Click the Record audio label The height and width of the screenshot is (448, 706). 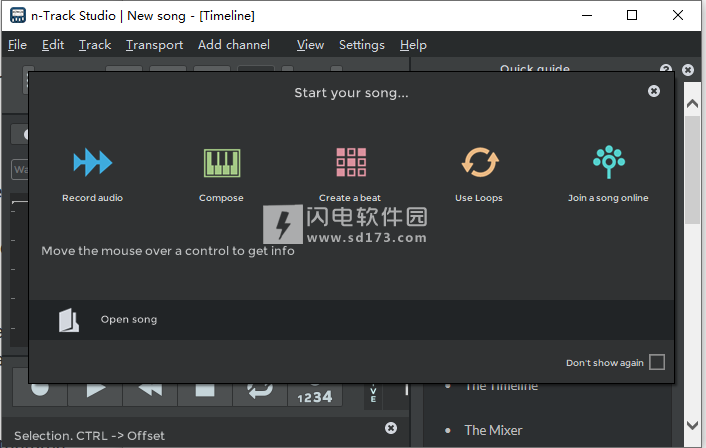coord(93,198)
